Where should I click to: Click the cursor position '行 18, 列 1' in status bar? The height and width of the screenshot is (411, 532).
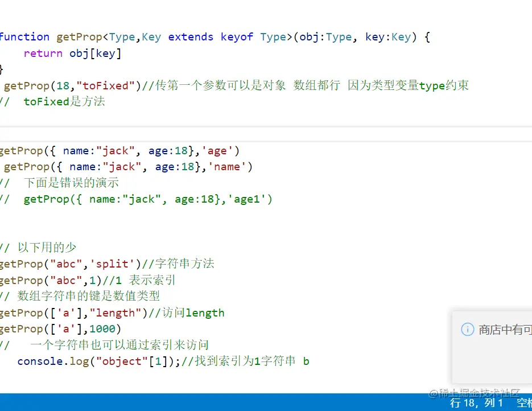tap(476, 403)
